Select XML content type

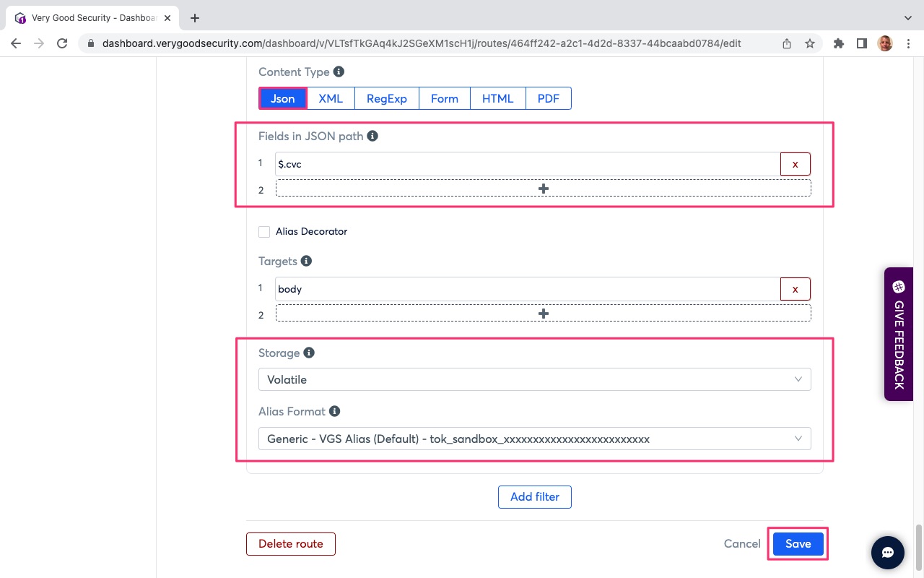(x=331, y=98)
